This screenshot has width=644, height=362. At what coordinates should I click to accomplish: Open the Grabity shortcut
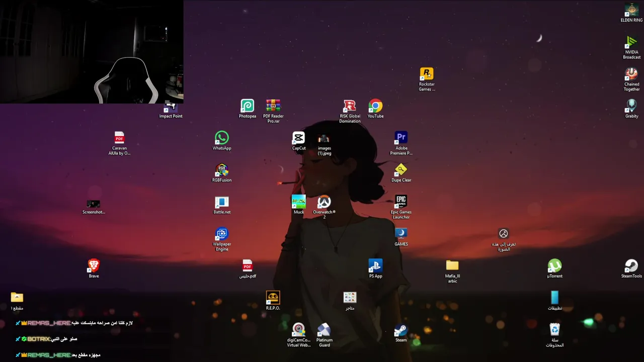pyautogui.click(x=631, y=109)
